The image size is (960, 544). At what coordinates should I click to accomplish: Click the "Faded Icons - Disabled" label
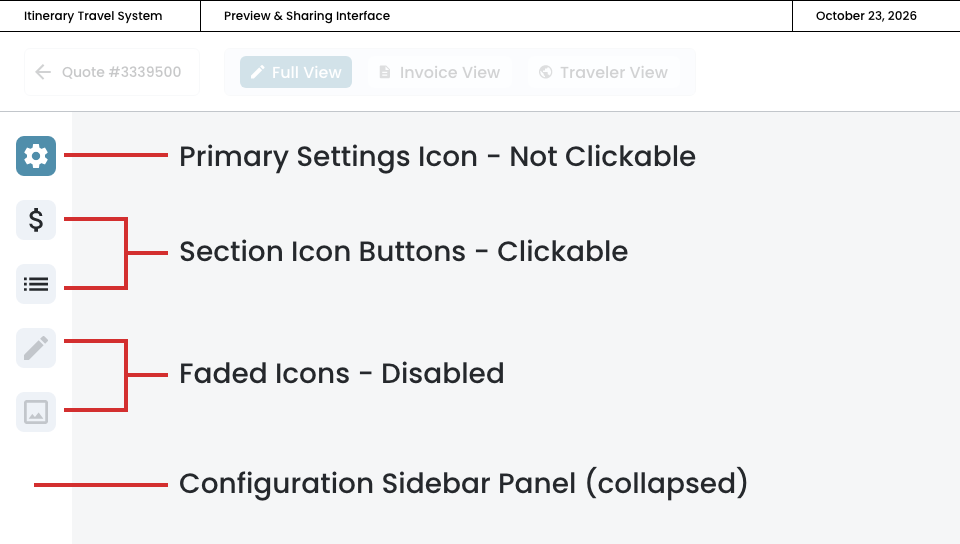coord(341,374)
